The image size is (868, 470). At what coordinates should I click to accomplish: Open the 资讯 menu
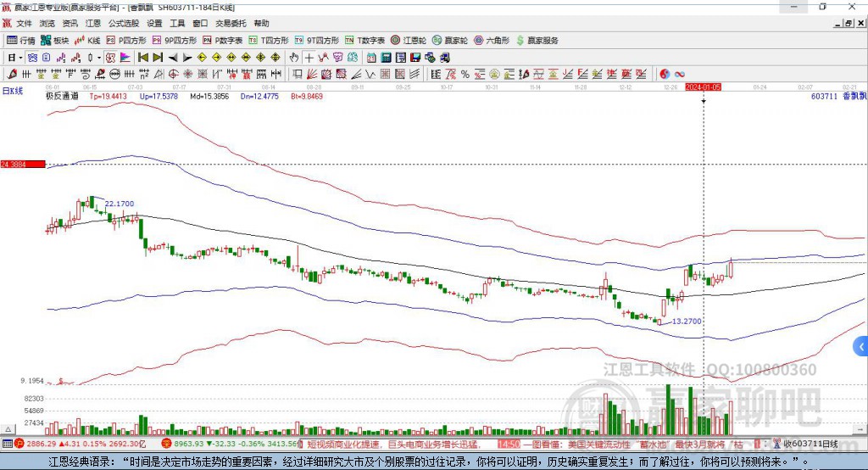70,23
